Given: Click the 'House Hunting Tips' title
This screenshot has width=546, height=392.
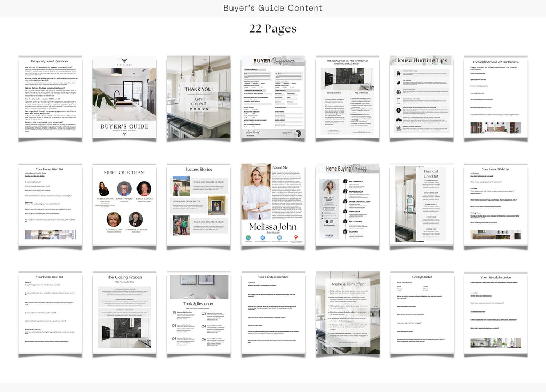Looking at the screenshot, I should click(421, 60).
